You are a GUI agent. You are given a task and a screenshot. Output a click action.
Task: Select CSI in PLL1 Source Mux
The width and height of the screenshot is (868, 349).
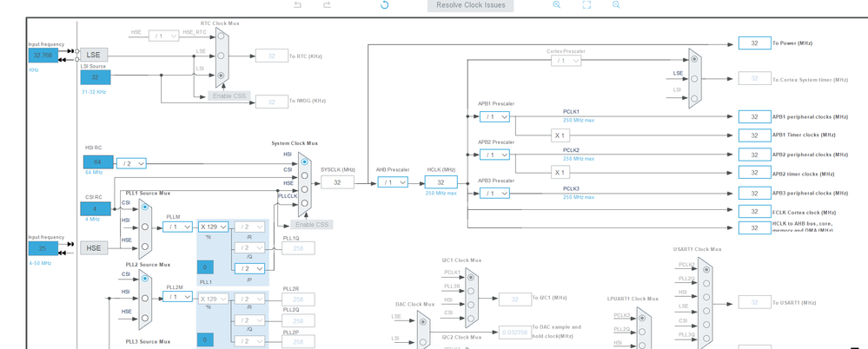[x=144, y=207]
